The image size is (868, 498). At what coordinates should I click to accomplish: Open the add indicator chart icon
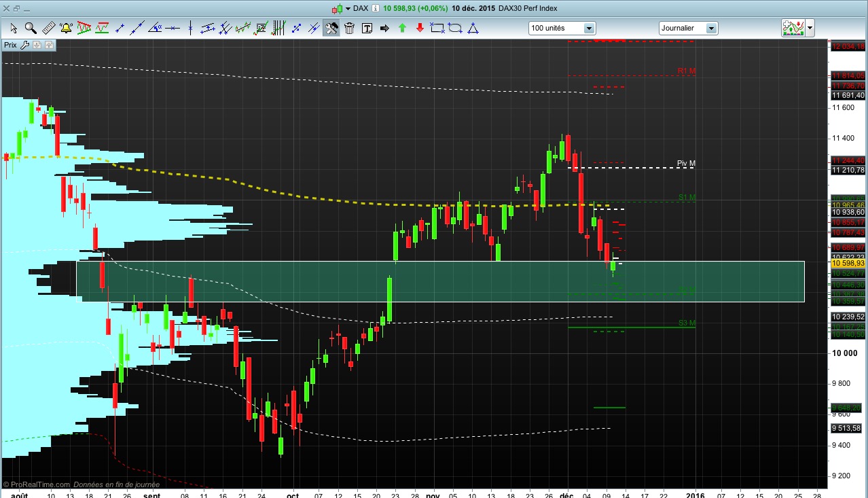coord(793,28)
